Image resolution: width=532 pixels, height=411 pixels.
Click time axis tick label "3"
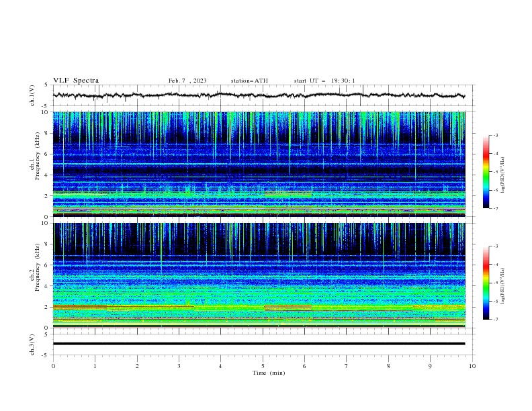pos(179,366)
